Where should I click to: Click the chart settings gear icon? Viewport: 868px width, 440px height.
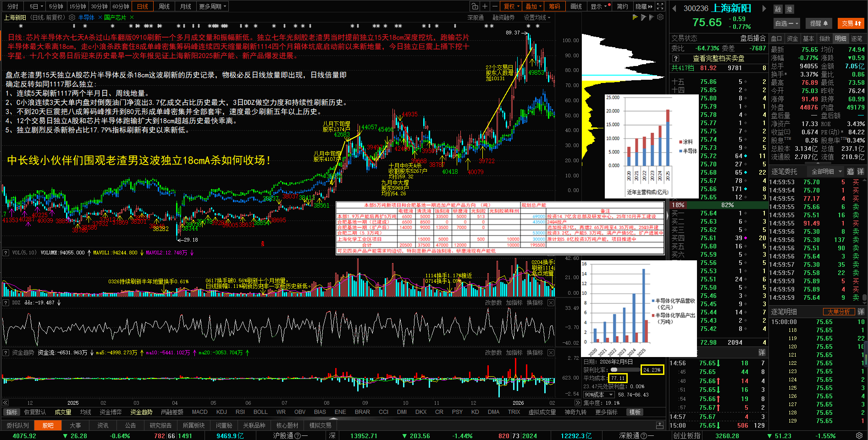(660, 17)
